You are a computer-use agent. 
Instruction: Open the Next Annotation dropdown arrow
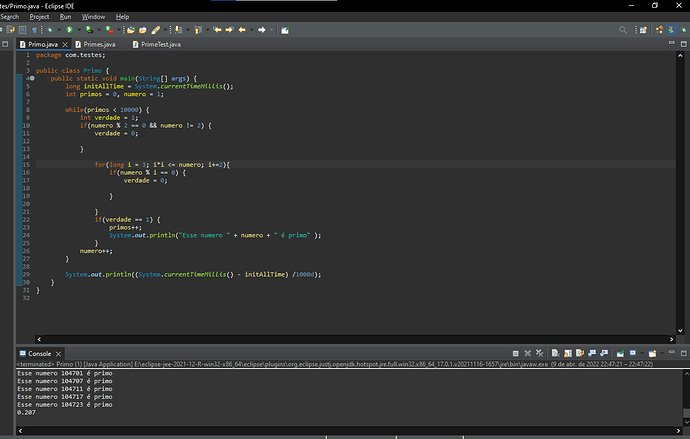[x=187, y=30]
